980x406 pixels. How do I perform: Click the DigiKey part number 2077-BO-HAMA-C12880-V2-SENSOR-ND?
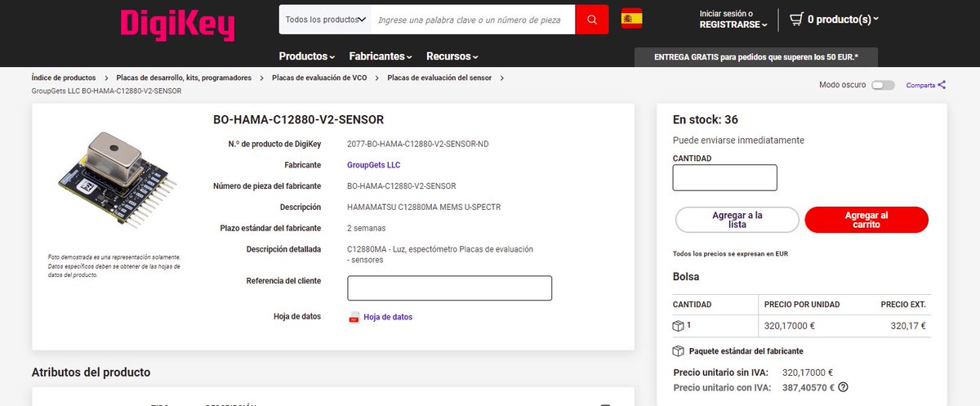coord(418,144)
